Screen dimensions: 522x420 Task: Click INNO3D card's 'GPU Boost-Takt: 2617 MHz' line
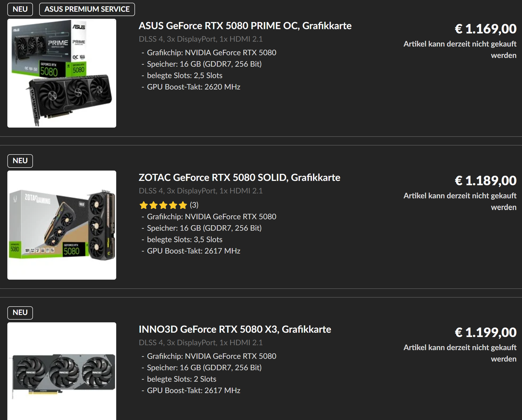[x=194, y=391]
